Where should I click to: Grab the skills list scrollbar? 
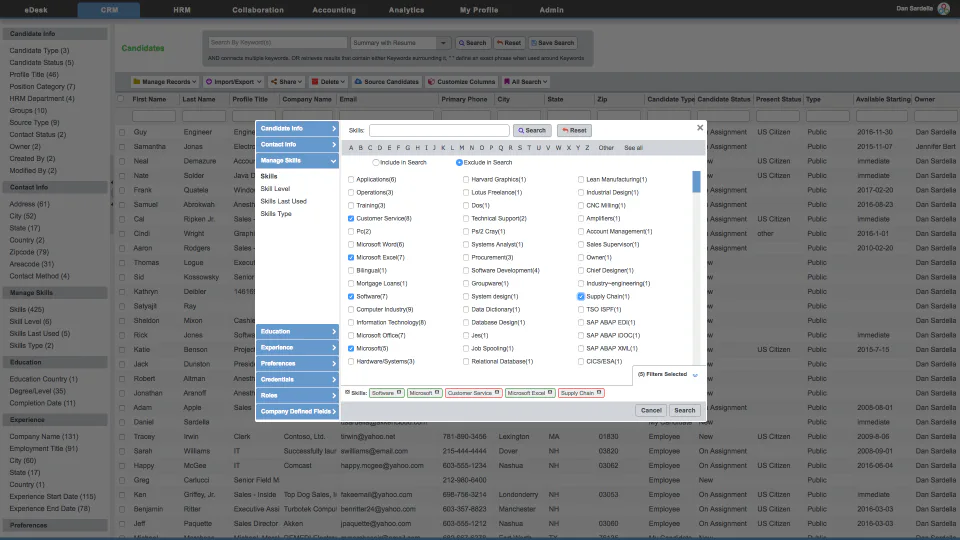pos(697,182)
